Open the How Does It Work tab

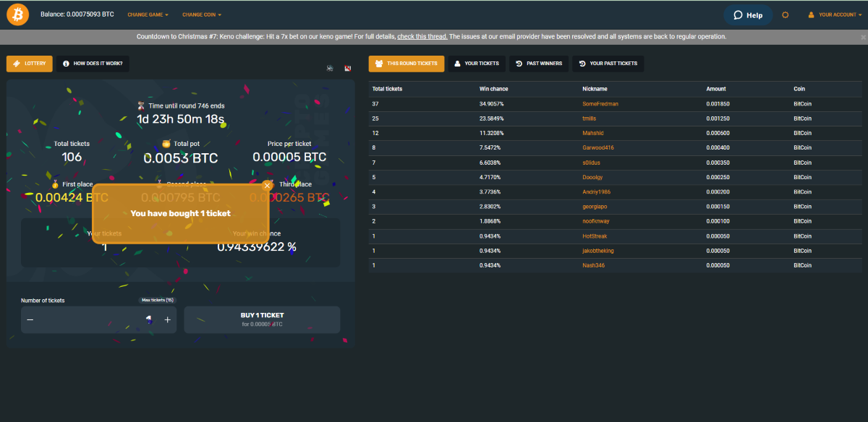pyautogui.click(x=93, y=64)
